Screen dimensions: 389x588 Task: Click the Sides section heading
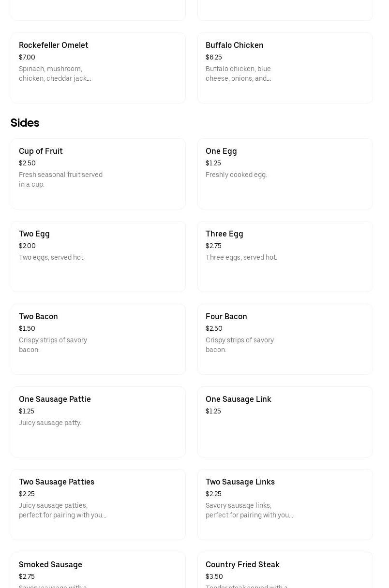(25, 123)
